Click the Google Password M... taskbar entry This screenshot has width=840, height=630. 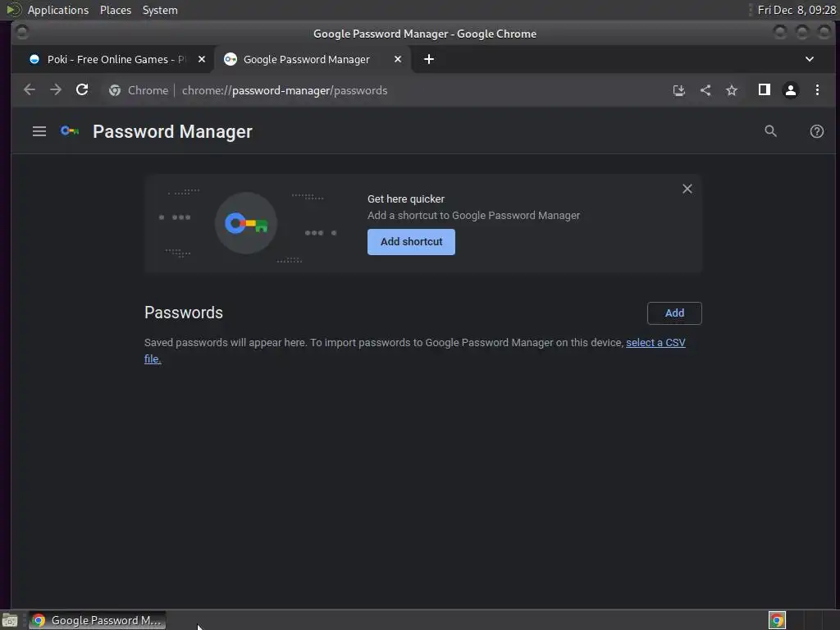tap(97, 620)
